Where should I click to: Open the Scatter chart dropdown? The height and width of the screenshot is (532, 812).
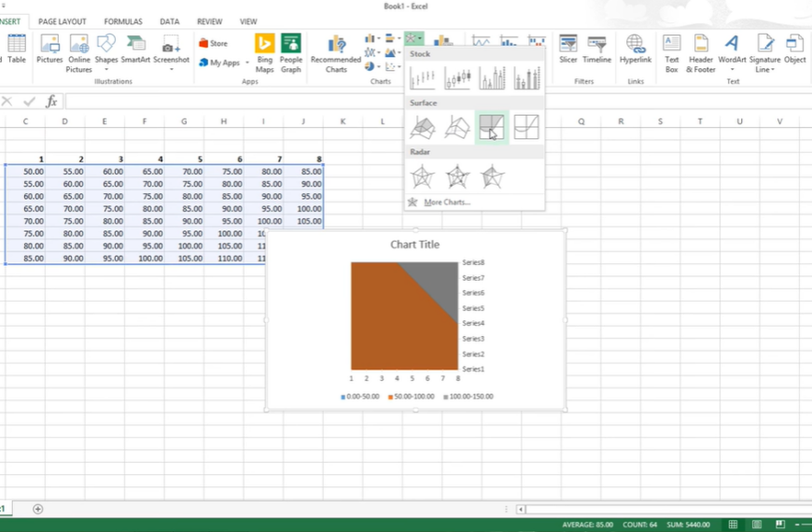tap(393, 66)
